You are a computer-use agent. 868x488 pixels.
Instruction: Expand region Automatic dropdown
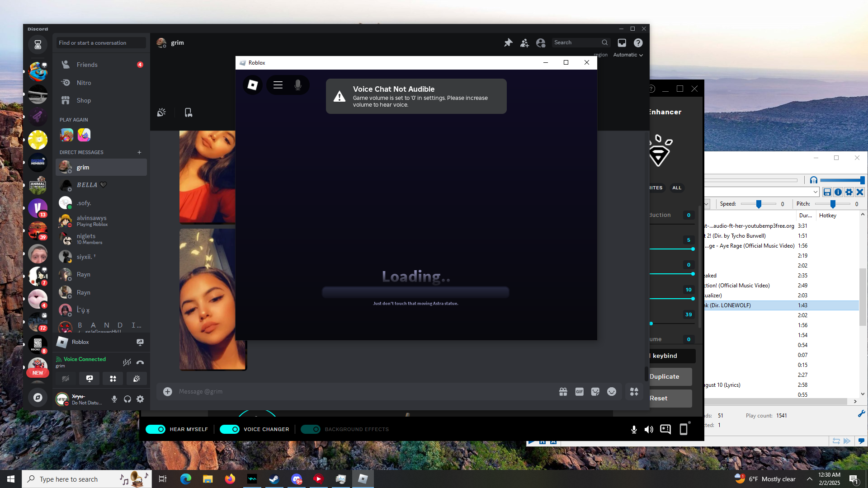pyautogui.click(x=628, y=55)
